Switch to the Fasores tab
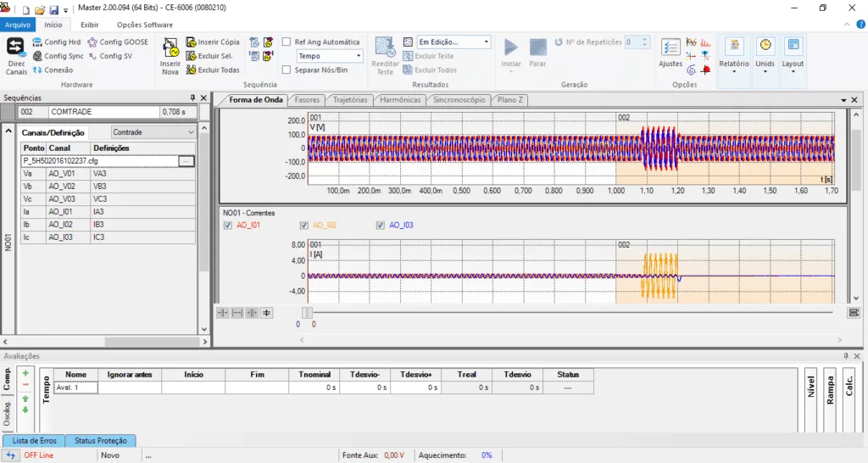 (x=307, y=100)
